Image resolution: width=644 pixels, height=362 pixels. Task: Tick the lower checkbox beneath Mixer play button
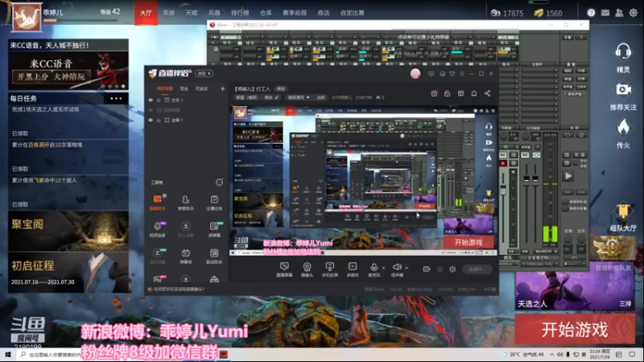click(565, 208)
